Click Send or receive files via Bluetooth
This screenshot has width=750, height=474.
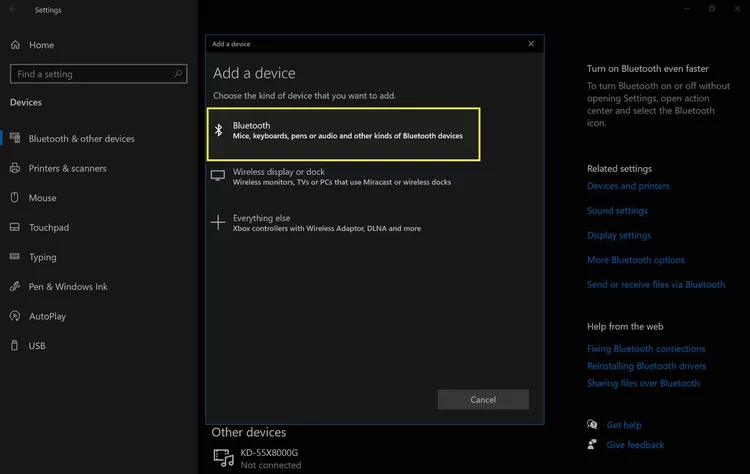point(656,285)
